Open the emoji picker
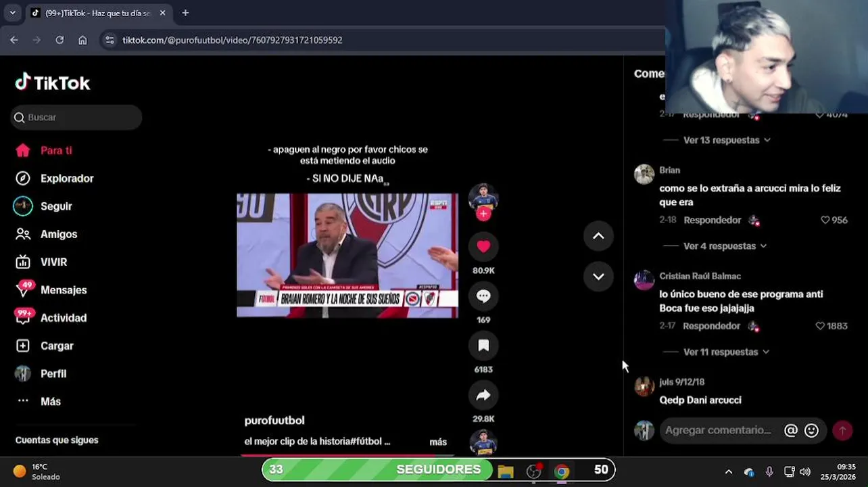The height and width of the screenshot is (487, 868). click(x=811, y=430)
